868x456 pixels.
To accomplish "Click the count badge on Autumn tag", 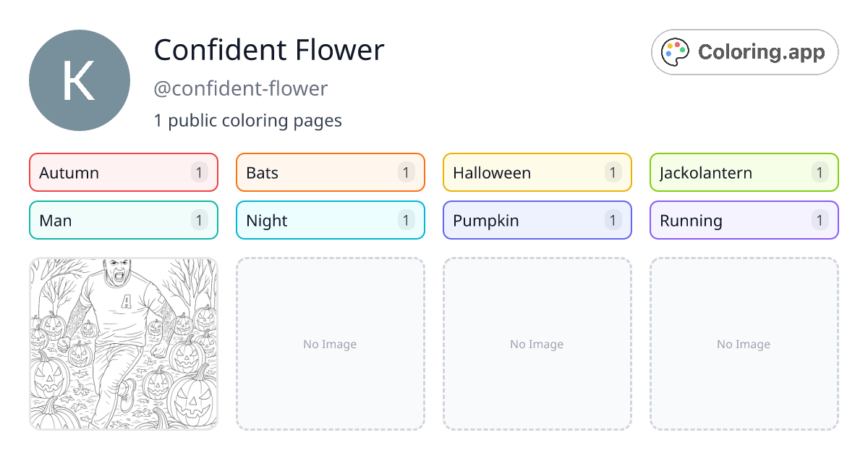I will 200,172.
